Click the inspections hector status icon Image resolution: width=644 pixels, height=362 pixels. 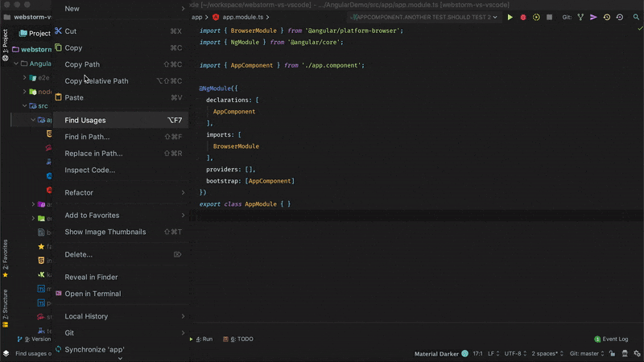(x=625, y=353)
